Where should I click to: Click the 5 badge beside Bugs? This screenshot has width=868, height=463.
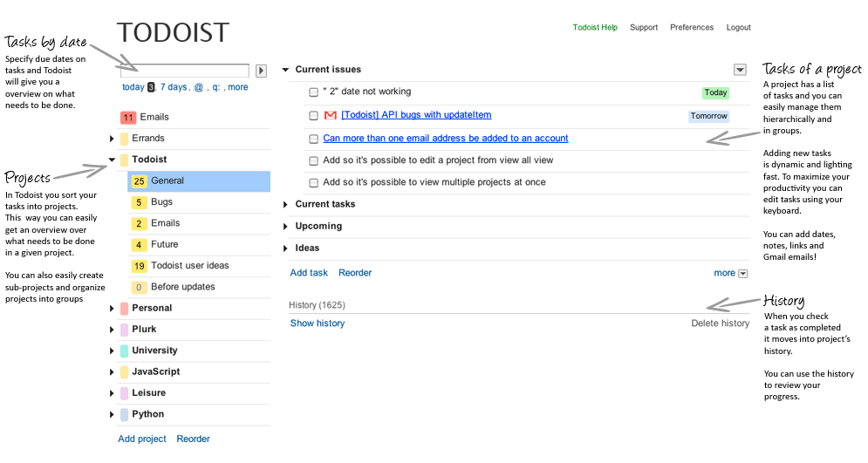[139, 202]
